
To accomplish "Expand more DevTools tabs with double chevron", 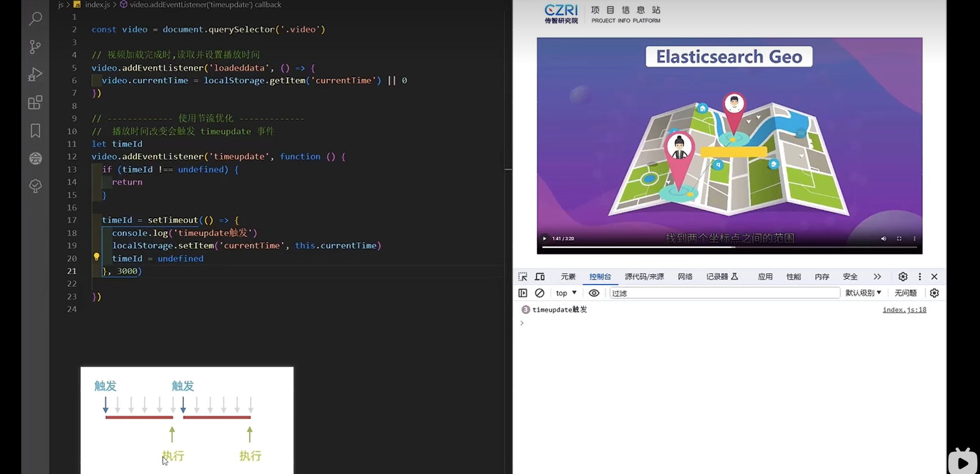I will coord(877,277).
